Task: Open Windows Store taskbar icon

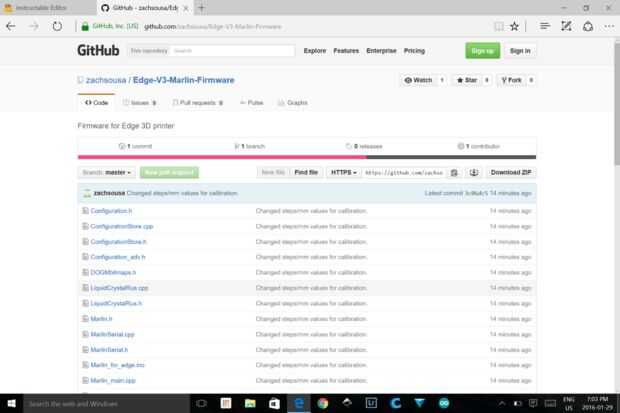Action: pyautogui.click(x=274, y=403)
